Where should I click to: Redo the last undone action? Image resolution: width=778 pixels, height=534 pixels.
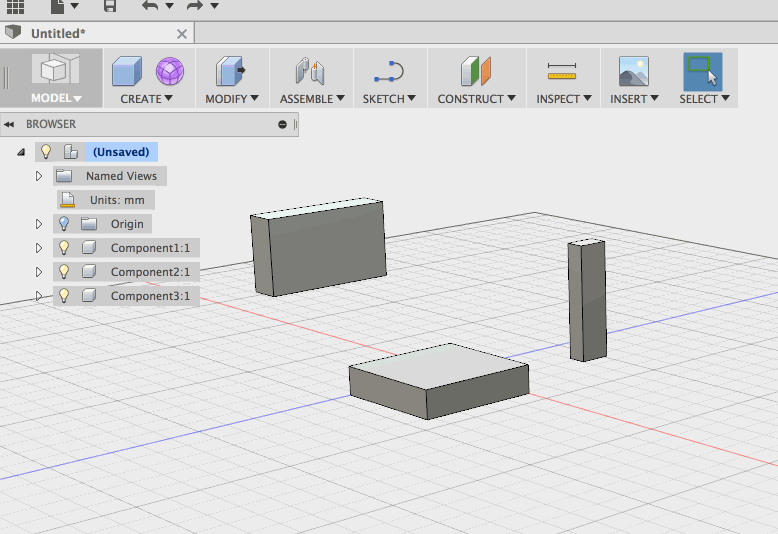(x=194, y=6)
